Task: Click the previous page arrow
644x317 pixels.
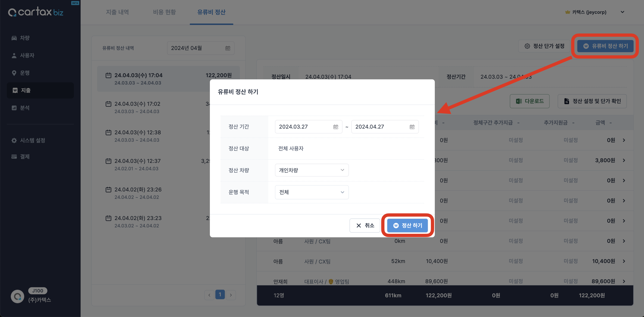Action: [x=209, y=295]
